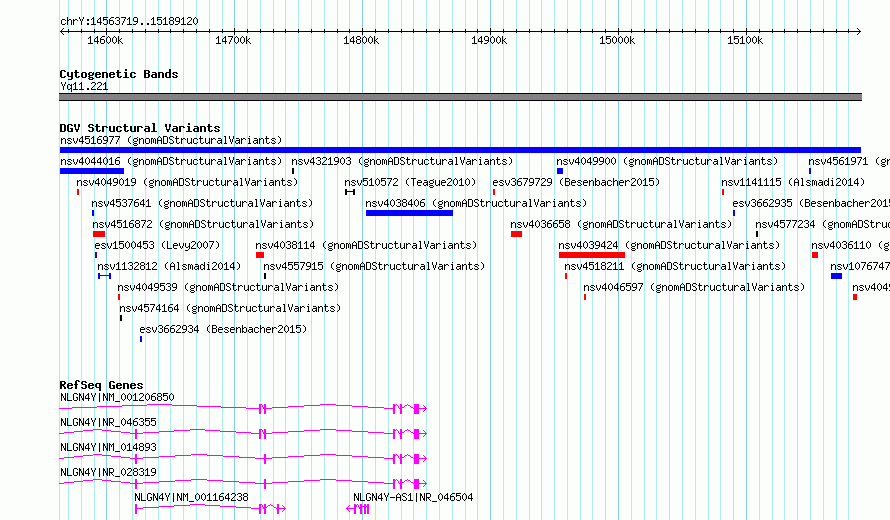The width and height of the screenshot is (890, 520).
Task: Click the red bar under nsv4036658
Action: point(517,234)
